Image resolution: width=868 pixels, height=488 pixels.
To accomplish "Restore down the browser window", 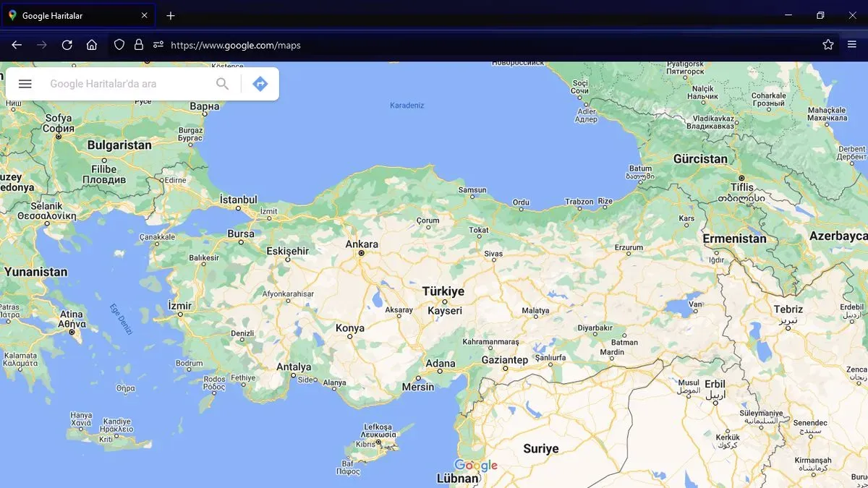I will click(820, 15).
